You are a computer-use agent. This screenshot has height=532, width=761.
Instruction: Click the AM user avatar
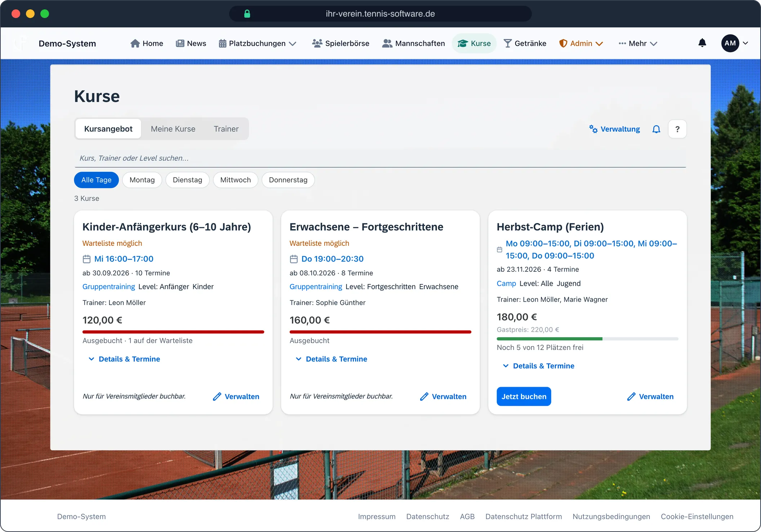(x=730, y=43)
